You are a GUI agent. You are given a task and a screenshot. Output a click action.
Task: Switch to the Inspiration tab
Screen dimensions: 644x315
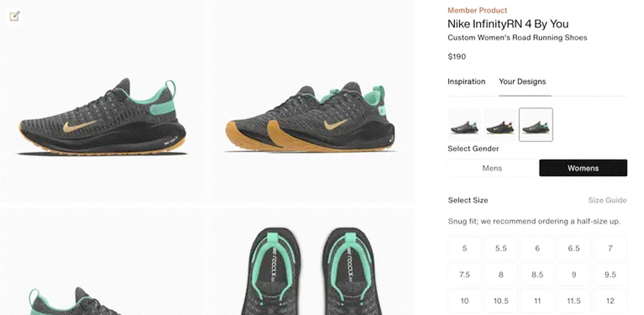466,82
